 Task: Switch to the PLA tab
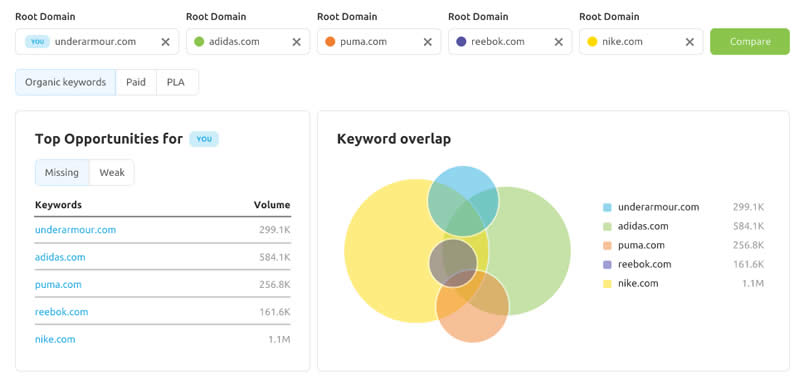coord(176,82)
